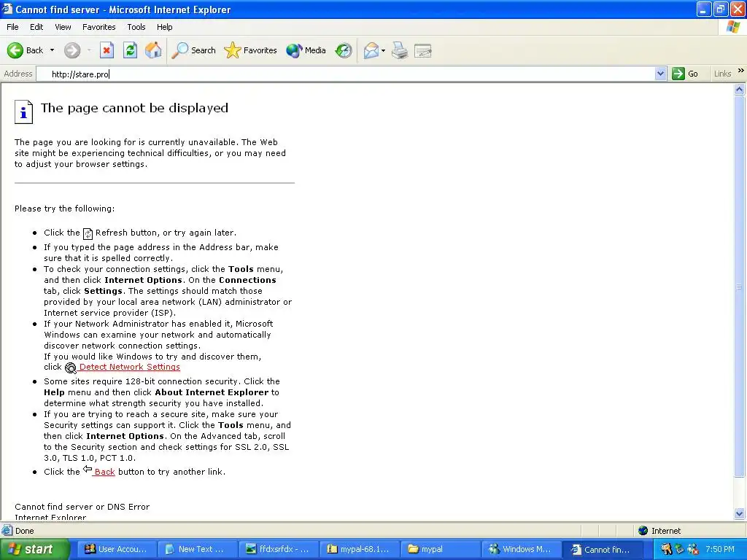Image resolution: width=747 pixels, height=560 pixels.
Task: Open the Favorites star toolbar button
Action: pyautogui.click(x=251, y=50)
